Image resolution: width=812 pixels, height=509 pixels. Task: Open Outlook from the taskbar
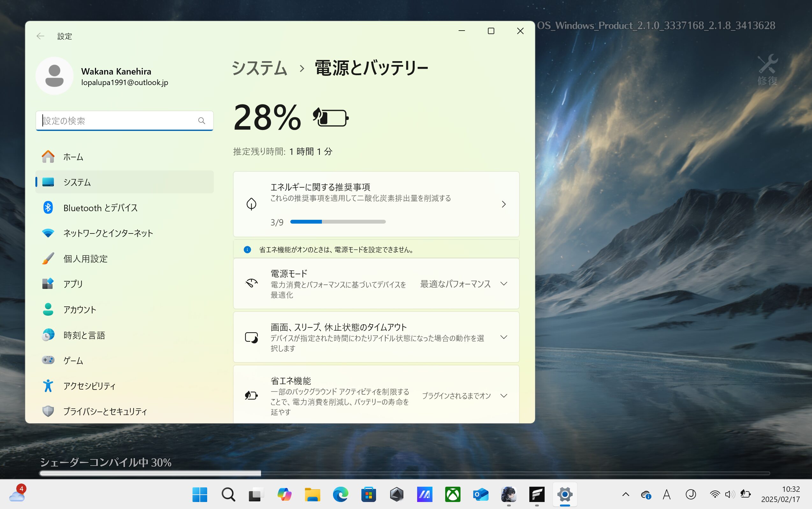pos(481,495)
